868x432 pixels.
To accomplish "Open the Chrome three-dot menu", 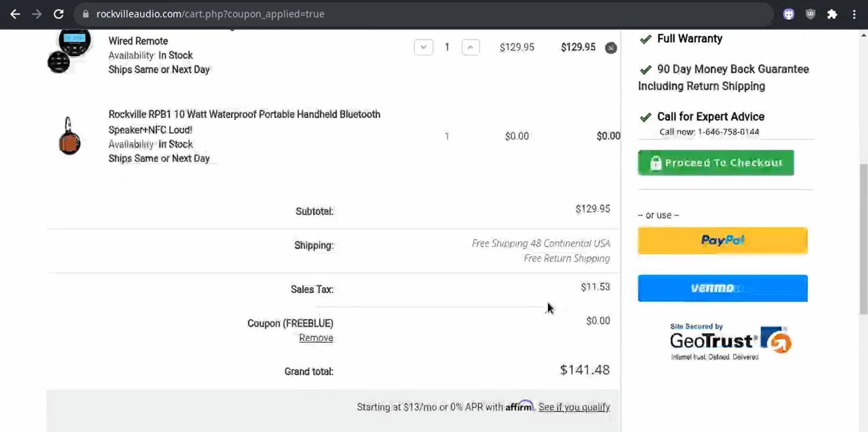I will (x=854, y=14).
